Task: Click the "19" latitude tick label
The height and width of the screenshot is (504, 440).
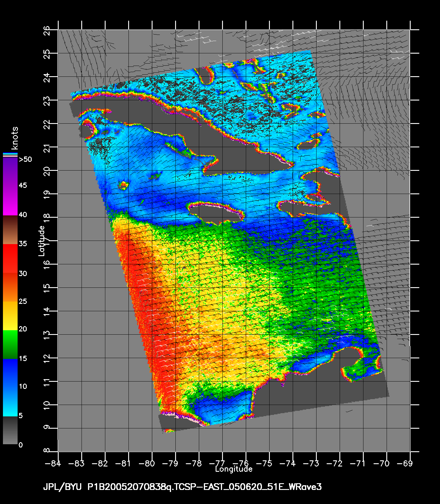Action: (x=47, y=195)
